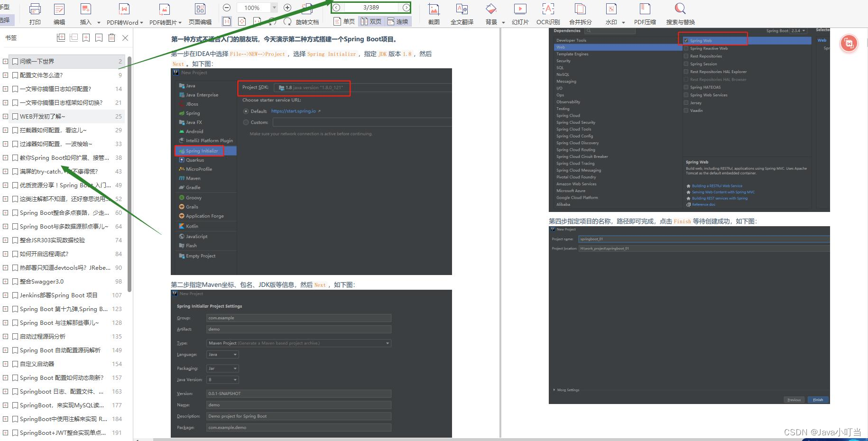The width and height of the screenshot is (868, 441).
Task: Expand the 如何开启远程调试? bookmark
Action: point(5,254)
